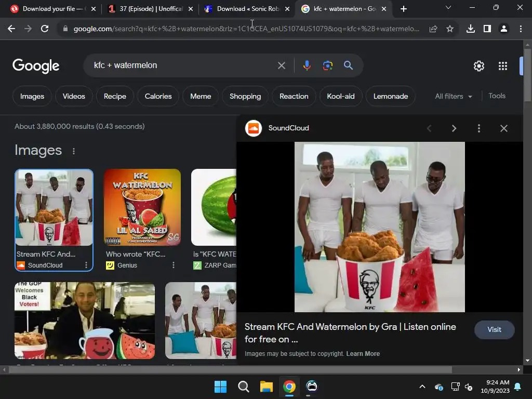
Task: Close the SoundCloud image preview panel
Action: point(504,128)
